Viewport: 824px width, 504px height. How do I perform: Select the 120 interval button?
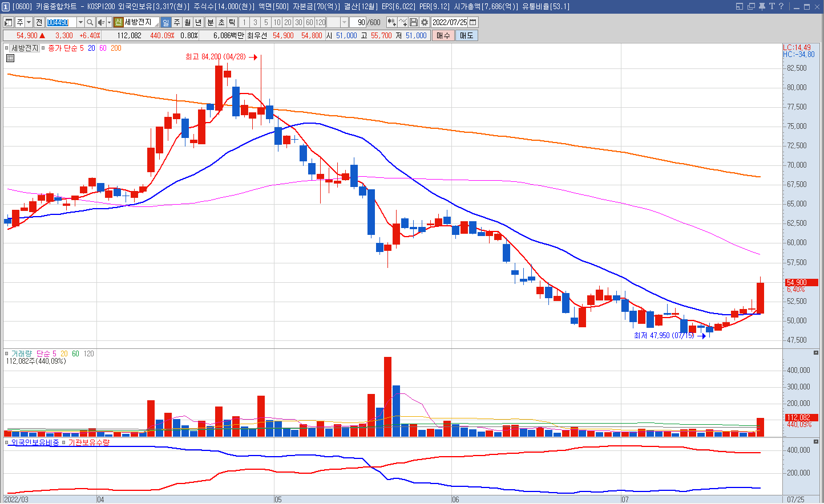pos(320,22)
